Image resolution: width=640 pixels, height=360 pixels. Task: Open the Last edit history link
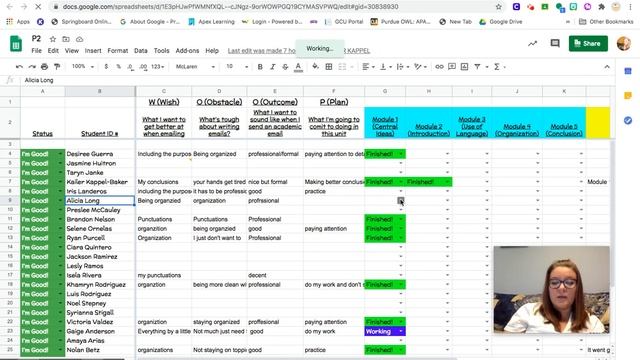pyautogui.click(x=262, y=51)
